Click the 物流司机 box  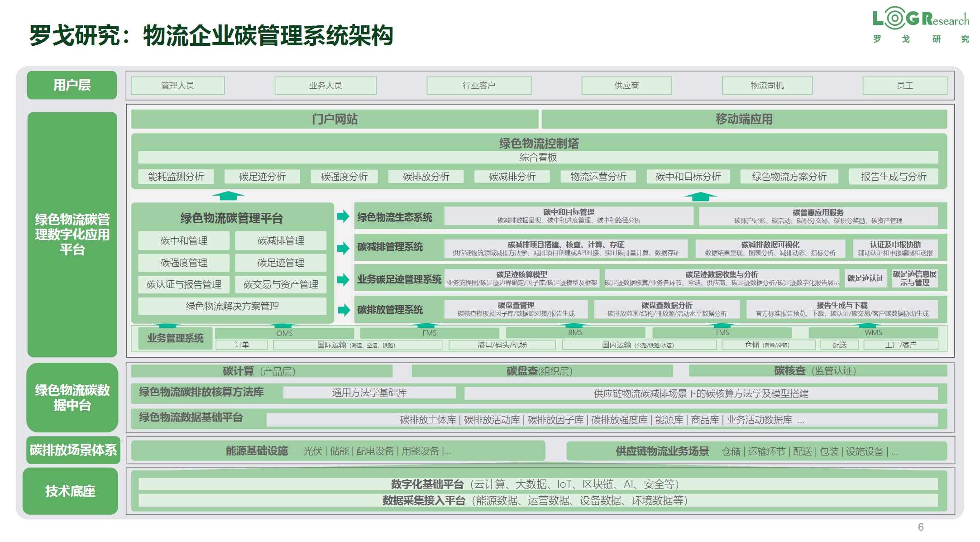pyautogui.click(x=767, y=86)
